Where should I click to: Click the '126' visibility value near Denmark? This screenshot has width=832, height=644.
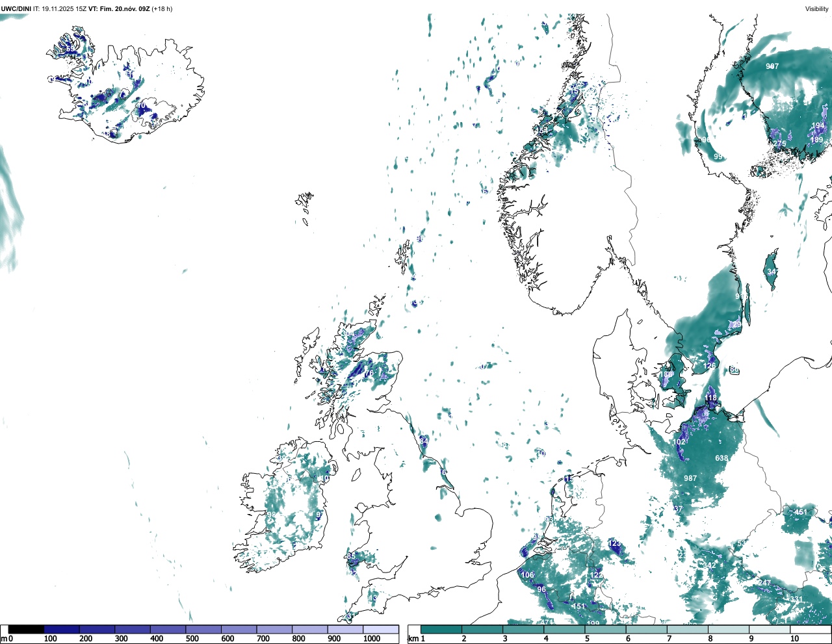click(x=709, y=365)
